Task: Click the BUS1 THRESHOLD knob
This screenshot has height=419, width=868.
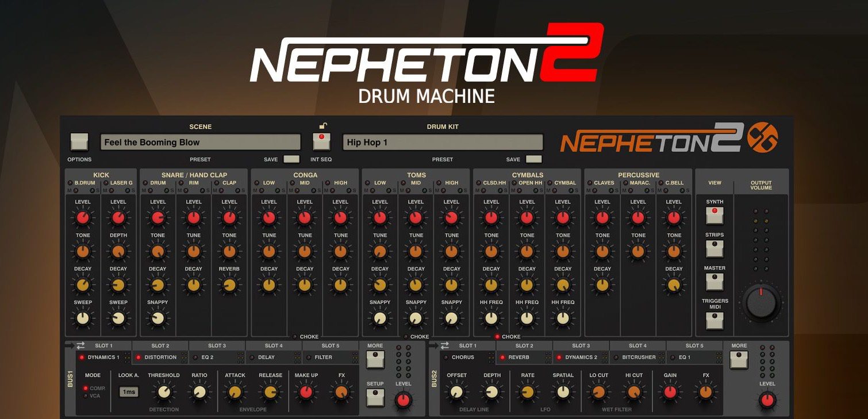Action: tap(164, 392)
